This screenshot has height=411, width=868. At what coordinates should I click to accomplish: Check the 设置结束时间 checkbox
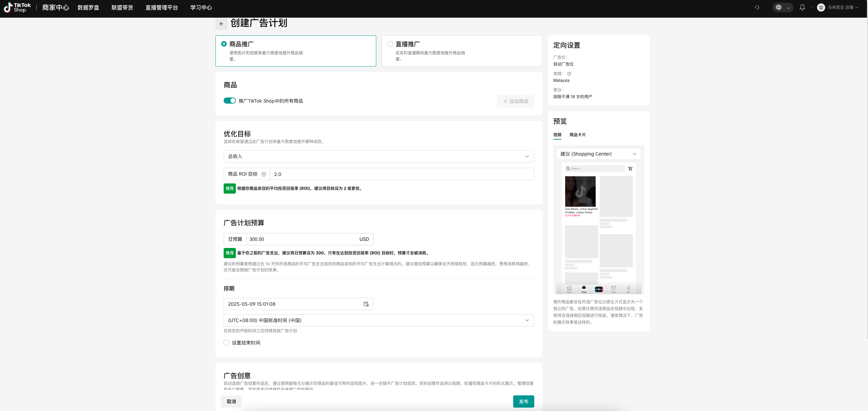click(x=226, y=343)
